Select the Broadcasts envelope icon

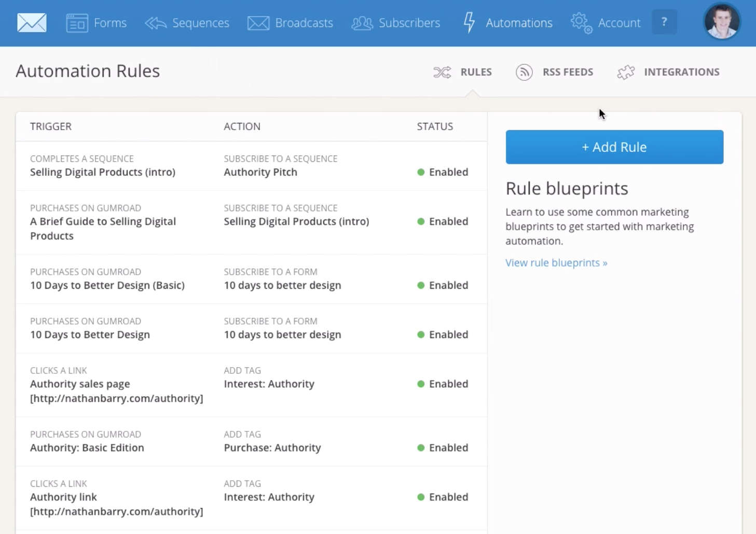[258, 23]
